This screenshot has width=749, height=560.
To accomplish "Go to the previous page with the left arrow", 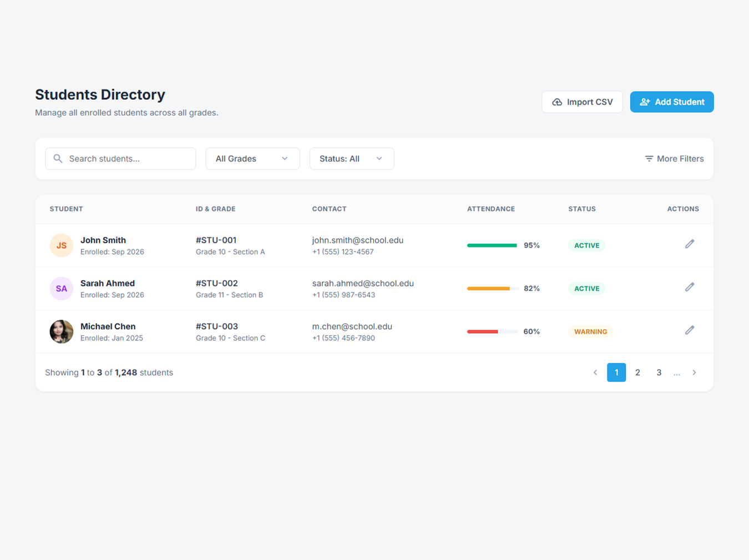I will (595, 372).
